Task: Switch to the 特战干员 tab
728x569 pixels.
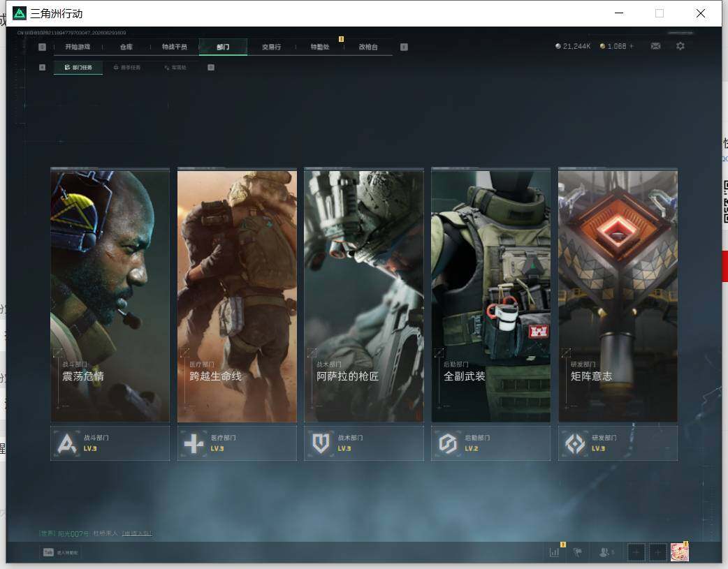Action: [175, 47]
